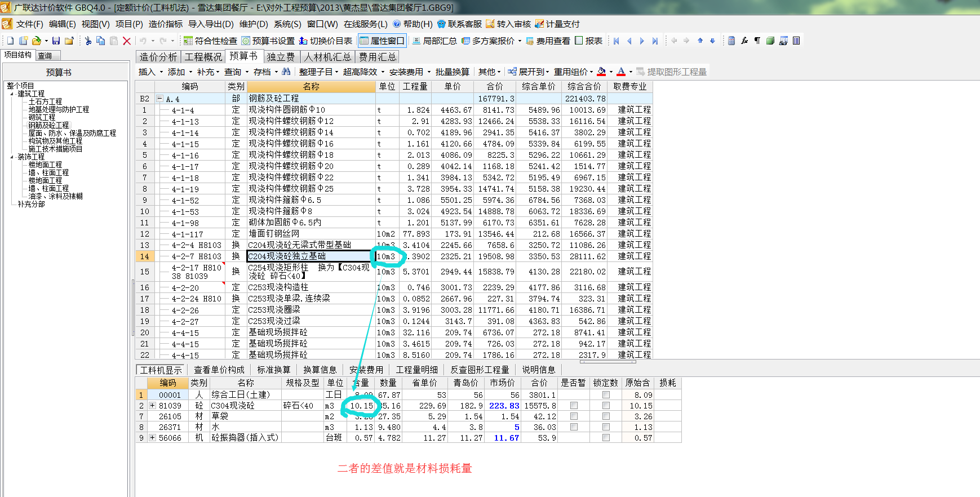Switch to the 人材机汇总 tab

point(327,57)
